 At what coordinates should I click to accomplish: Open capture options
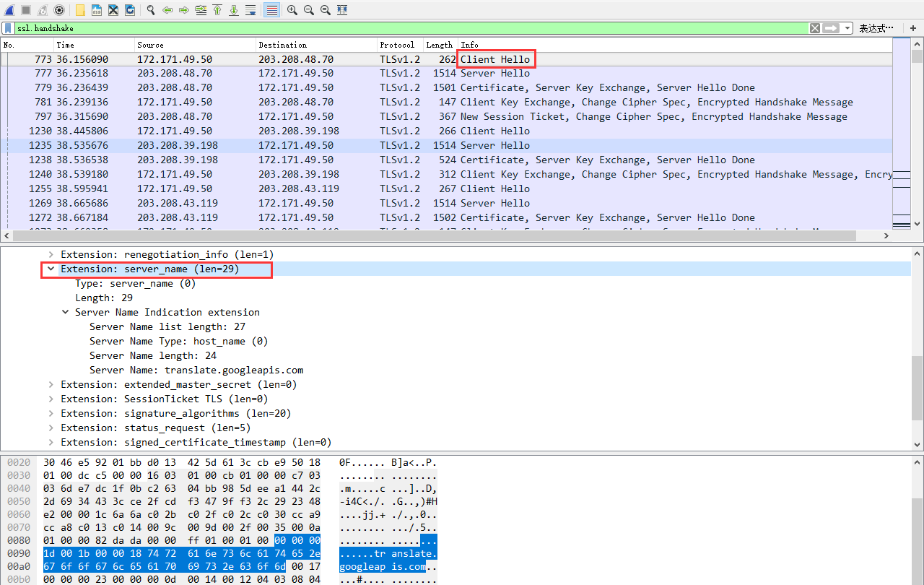[x=59, y=10]
